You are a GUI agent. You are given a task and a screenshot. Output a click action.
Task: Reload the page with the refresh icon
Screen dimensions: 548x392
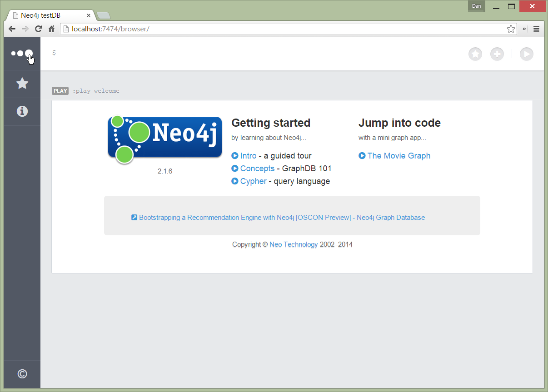[x=39, y=29]
